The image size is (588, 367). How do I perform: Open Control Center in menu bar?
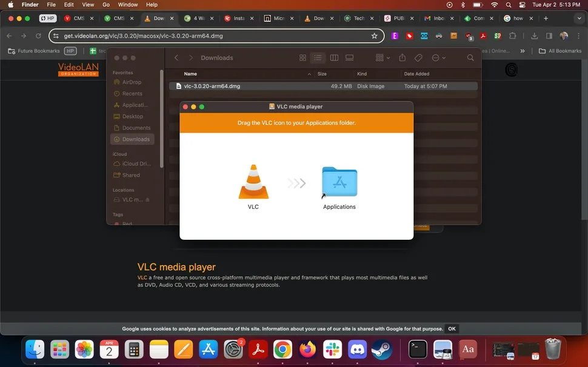pos(522,5)
